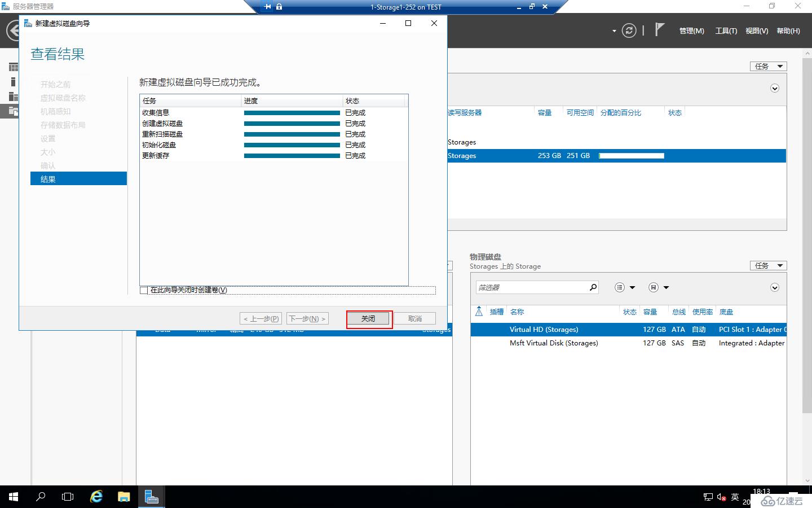Open the taskbar search icon
Image resolution: width=812 pixels, height=508 pixels.
[41, 497]
